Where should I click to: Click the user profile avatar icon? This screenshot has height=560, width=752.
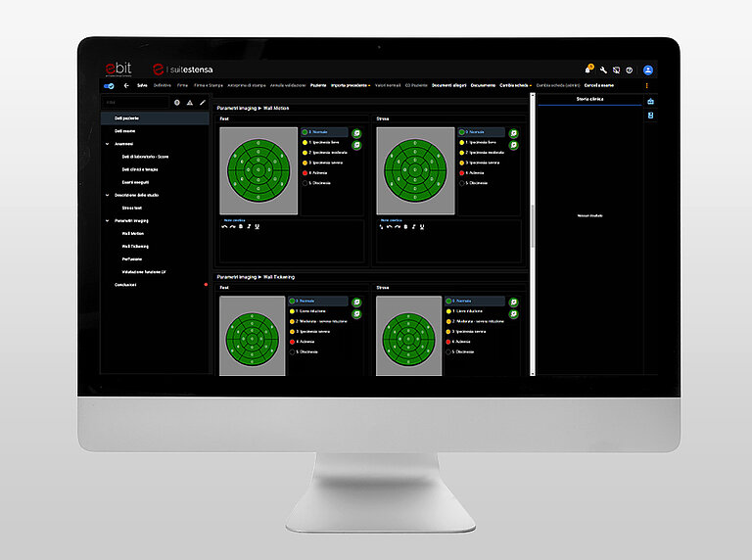(647, 70)
